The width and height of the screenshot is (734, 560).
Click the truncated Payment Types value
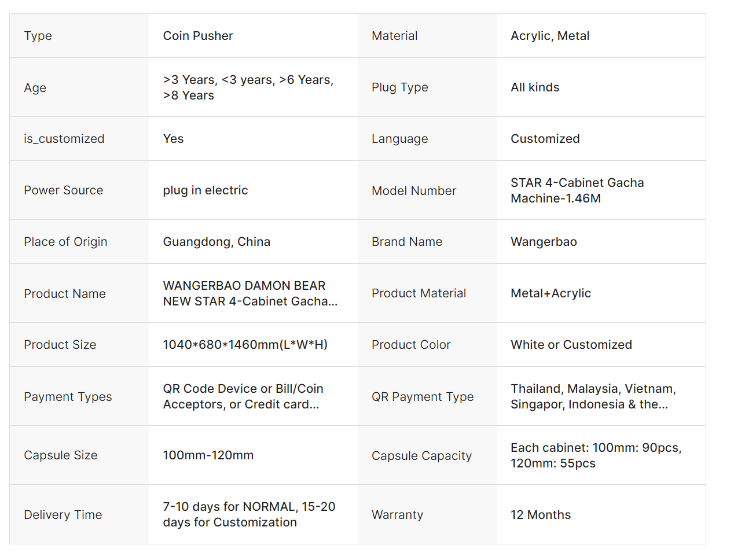pos(243,396)
